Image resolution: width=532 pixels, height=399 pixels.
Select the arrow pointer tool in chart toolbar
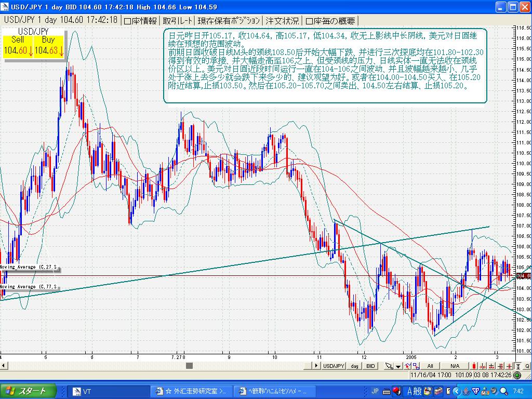point(389,366)
